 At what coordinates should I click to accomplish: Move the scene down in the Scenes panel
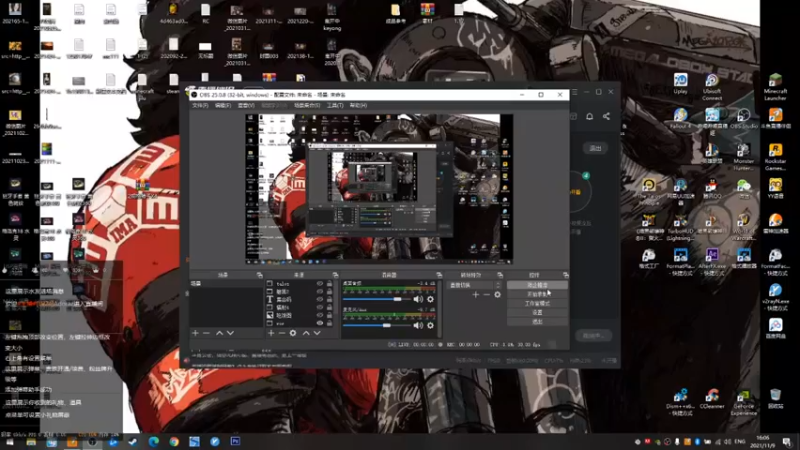(231, 333)
